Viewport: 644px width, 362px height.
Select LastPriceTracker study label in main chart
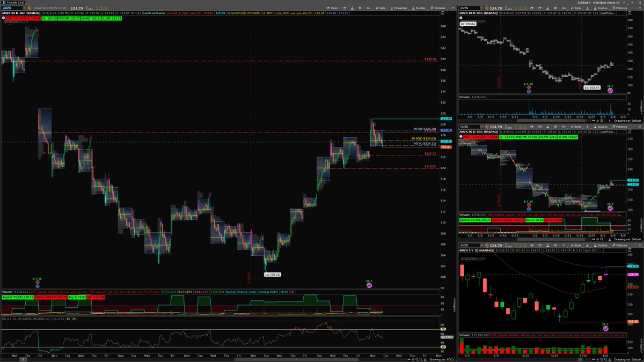(x=154, y=13)
